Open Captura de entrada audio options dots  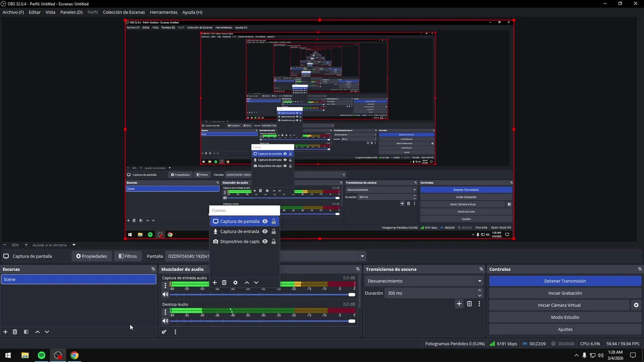(x=165, y=286)
